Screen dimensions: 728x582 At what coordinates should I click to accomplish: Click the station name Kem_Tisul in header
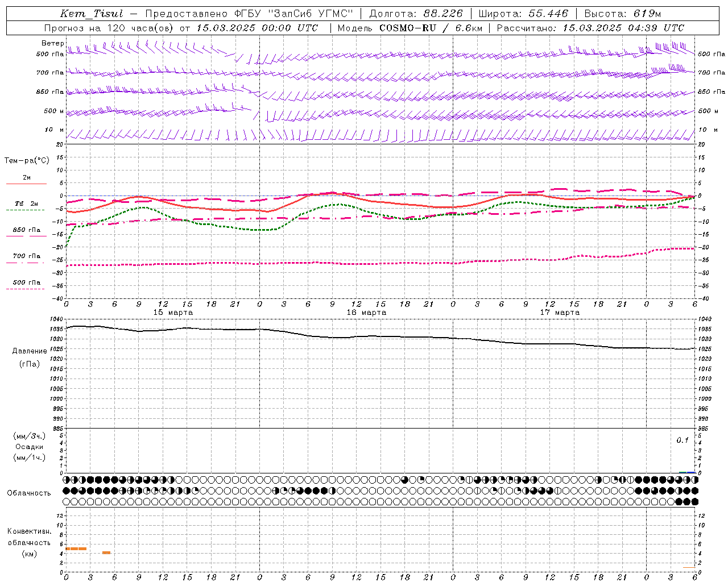click(x=92, y=14)
